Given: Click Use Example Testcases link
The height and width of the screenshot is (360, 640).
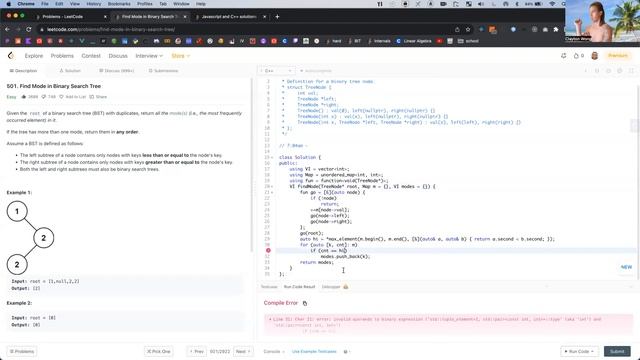Looking at the screenshot, I should pos(314,351).
